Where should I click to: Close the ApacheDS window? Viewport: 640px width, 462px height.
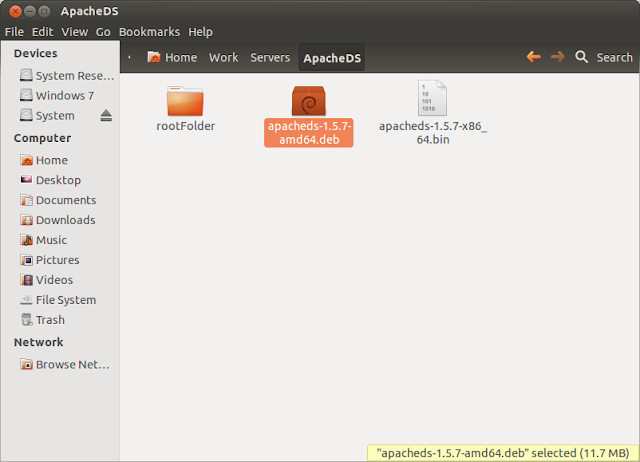coord(16,11)
